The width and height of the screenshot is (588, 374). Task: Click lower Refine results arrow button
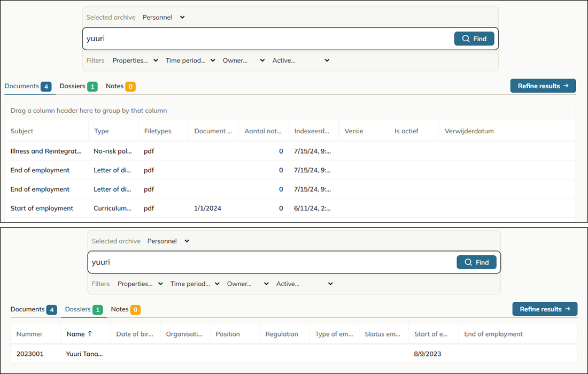tap(545, 309)
